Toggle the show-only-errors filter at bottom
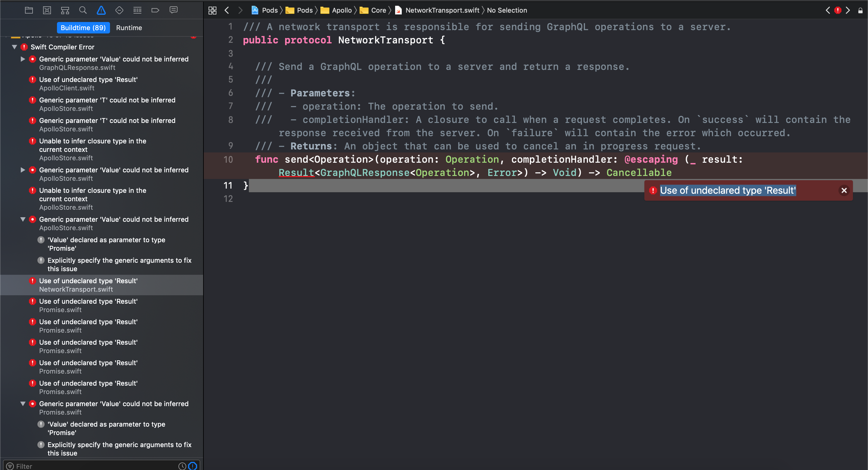This screenshot has height=470, width=868. [192, 466]
